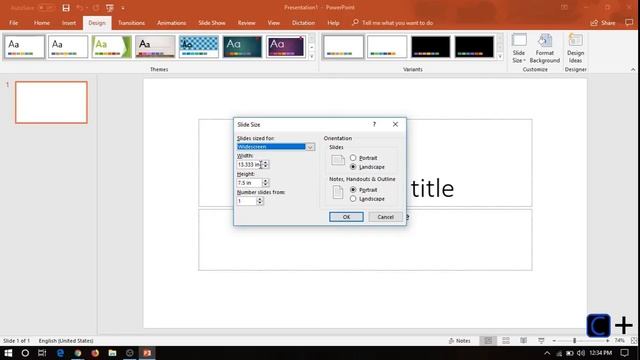The image size is (640, 360).
Task: Switch to Normal view icon in the status bar
Action: point(488,340)
